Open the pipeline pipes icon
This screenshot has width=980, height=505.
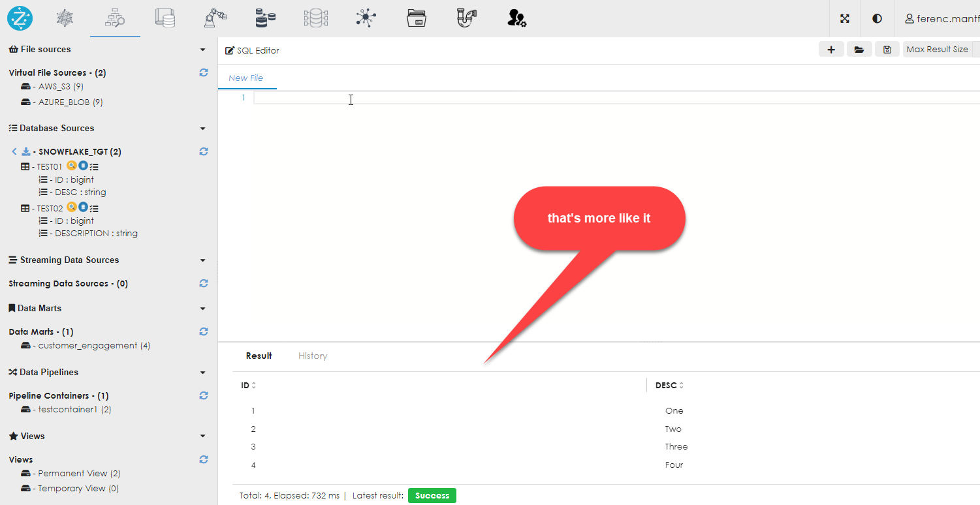[x=466, y=18]
